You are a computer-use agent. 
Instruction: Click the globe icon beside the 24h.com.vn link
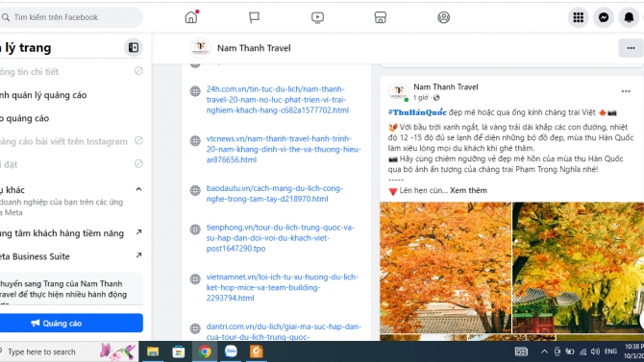[x=195, y=91]
